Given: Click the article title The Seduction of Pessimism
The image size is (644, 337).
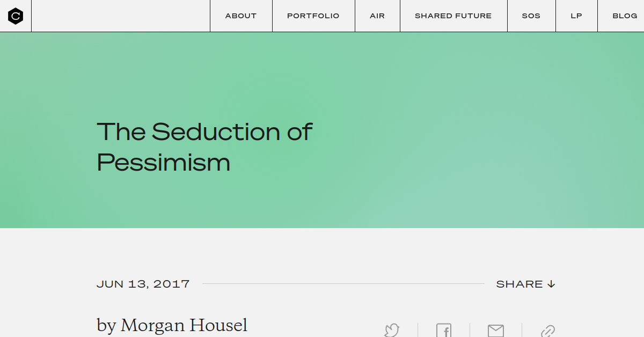Looking at the screenshot, I should pyautogui.click(x=204, y=147).
